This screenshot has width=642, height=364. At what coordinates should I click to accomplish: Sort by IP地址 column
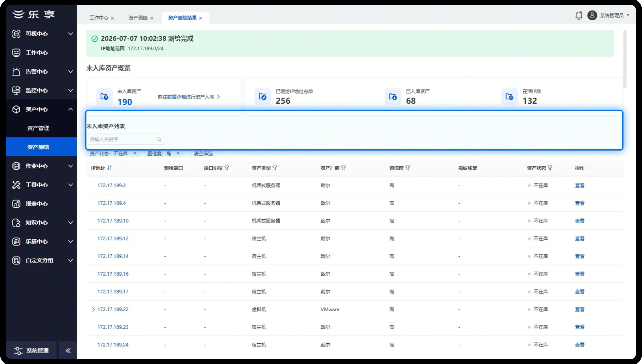pos(109,168)
